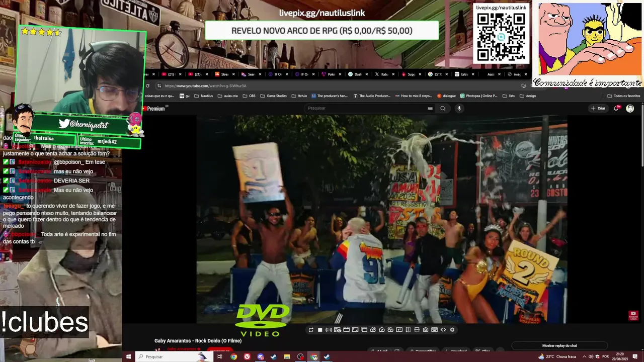
Task: Click the video title Gaby Amarantos - Rock Doido
Action: coord(198,341)
